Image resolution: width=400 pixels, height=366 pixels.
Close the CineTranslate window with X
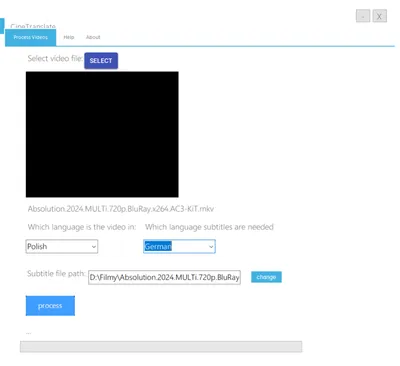tap(379, 16)
